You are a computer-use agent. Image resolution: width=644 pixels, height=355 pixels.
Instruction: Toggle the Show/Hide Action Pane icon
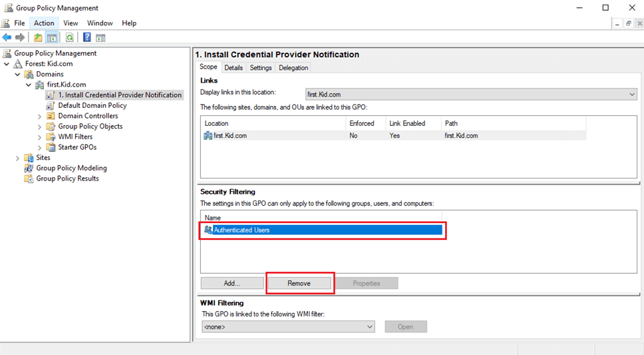(100, 37)
